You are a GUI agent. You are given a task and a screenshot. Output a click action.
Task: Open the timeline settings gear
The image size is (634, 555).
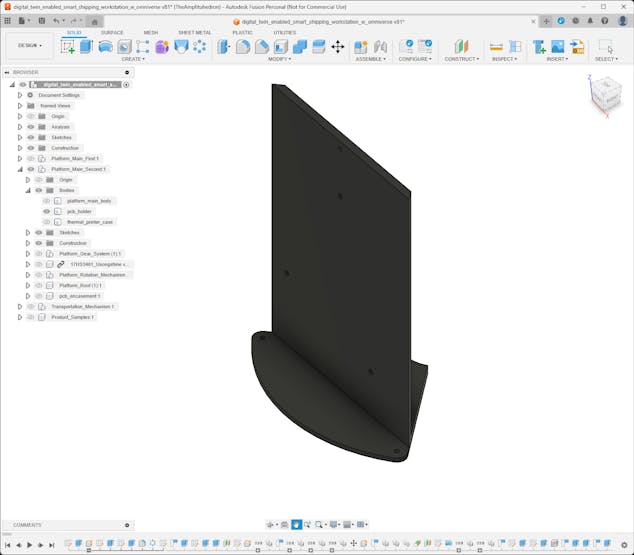pyautogui.click(x=625, y=545)
